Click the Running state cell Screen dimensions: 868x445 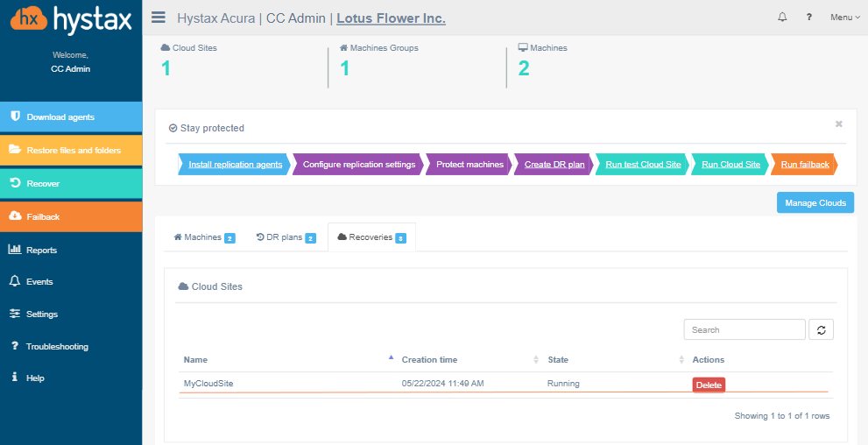(x=563, y=383)
